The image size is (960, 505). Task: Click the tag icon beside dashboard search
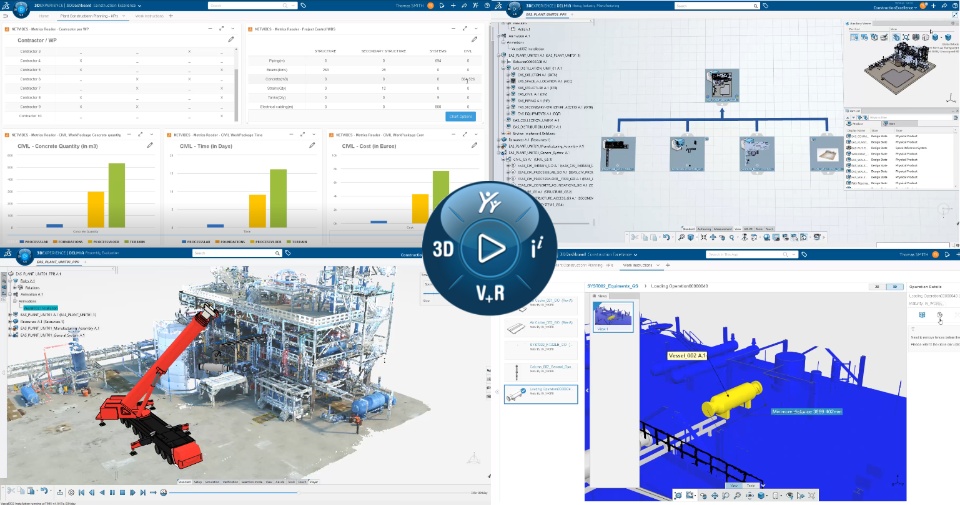[x=304, y=6]
